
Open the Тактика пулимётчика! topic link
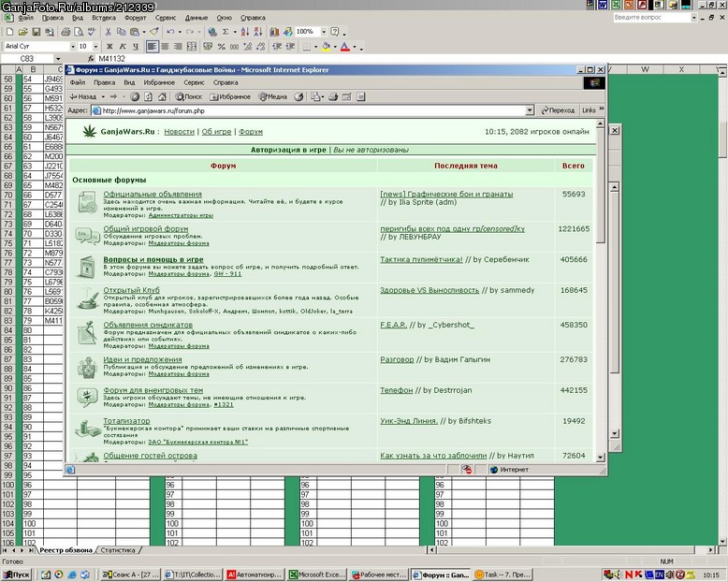[x=421, y=259]
